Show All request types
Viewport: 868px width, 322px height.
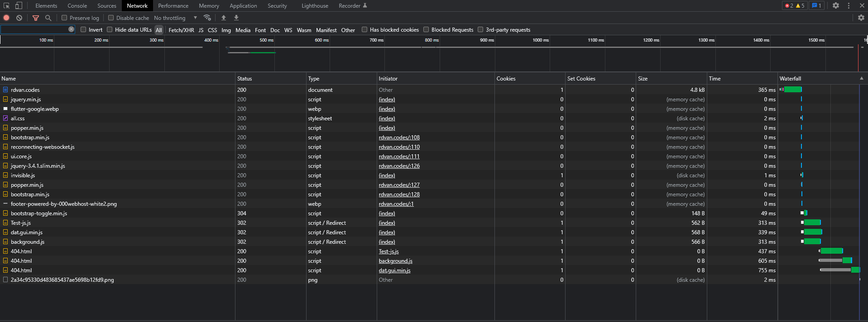pyautogui.click(x=159, y=30)
